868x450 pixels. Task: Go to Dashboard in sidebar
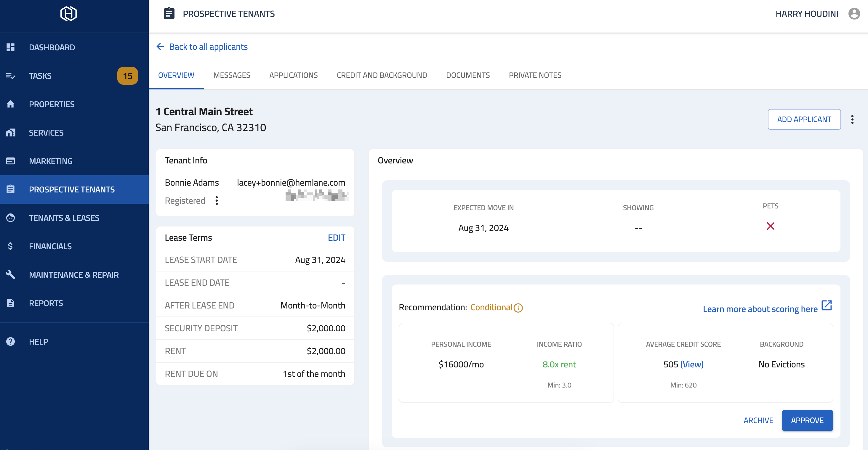tap(74, 47)
